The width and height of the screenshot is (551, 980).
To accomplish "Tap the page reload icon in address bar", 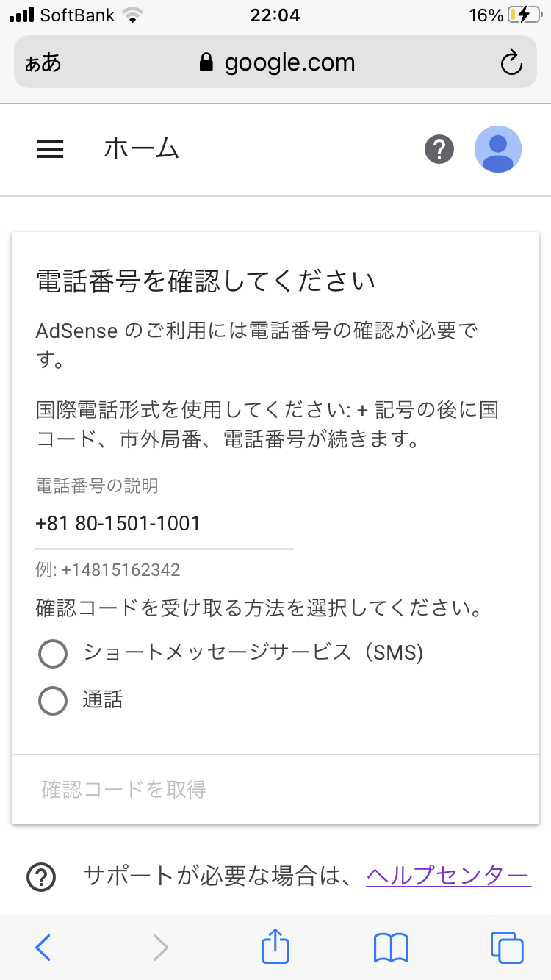I will click(511, 62).
